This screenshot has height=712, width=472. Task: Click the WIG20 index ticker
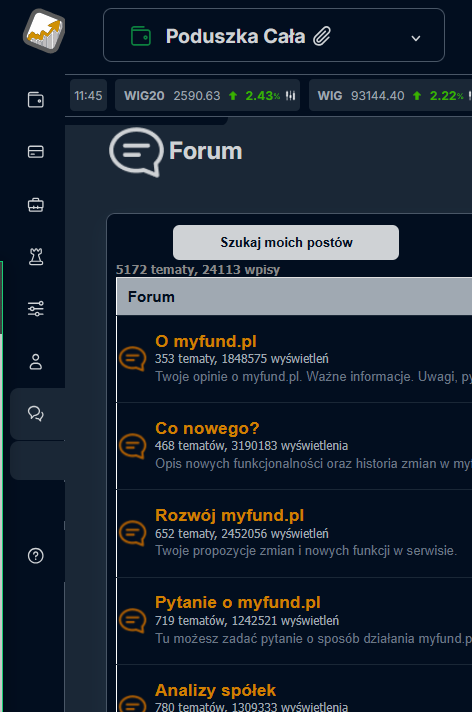[x=207, y=95]
